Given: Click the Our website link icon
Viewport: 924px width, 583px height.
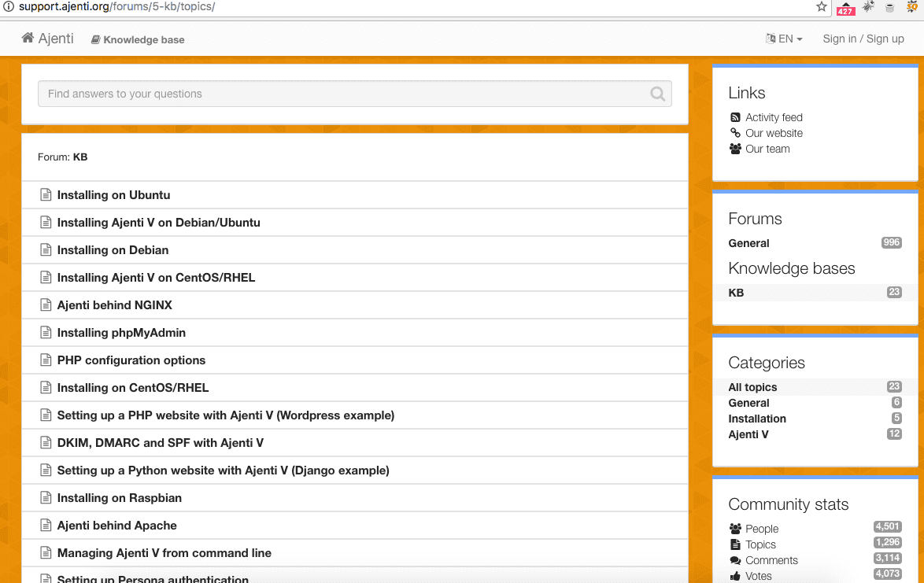Looking at the screenshot, I should click(735, 133).
